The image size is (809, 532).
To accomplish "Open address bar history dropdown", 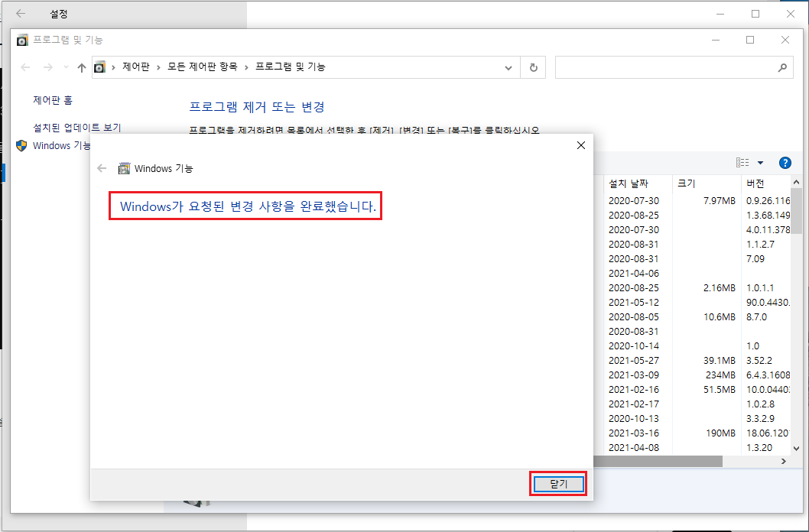I will pyautogui.click(x=508, y=67).
